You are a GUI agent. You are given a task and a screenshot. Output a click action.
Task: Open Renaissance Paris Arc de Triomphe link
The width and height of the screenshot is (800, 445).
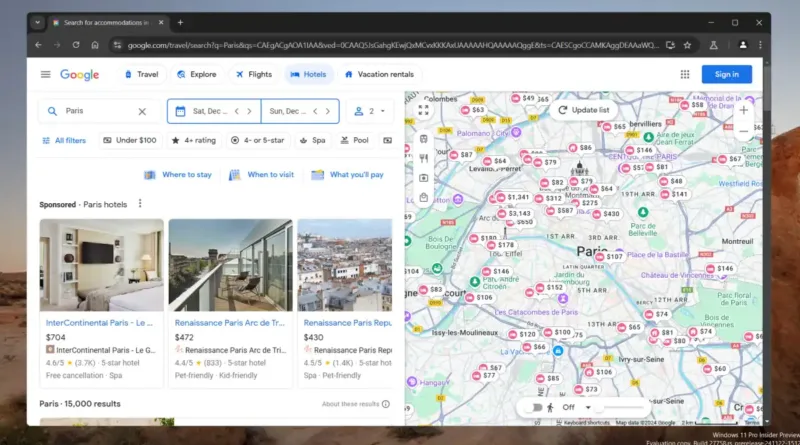230,323
